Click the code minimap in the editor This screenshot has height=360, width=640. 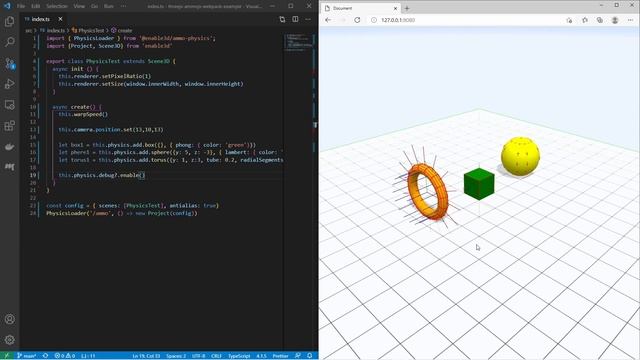tap(299, 43)
